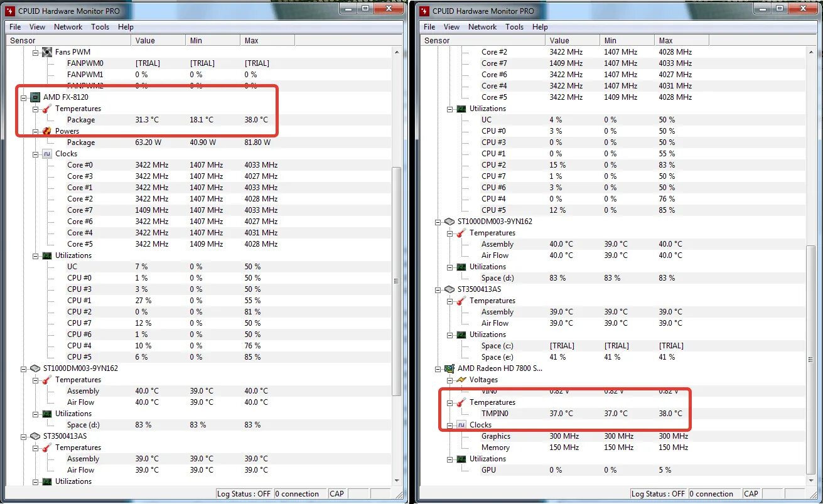Click 'Log Status : OFF' in left window status bar
This screenshot has width=823, height=504.
pyautogui.click(x=244, y=494)
